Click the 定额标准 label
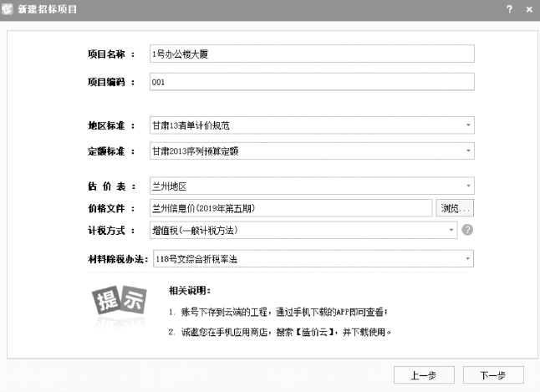The image size is (540, 392). tap(111, 151)
